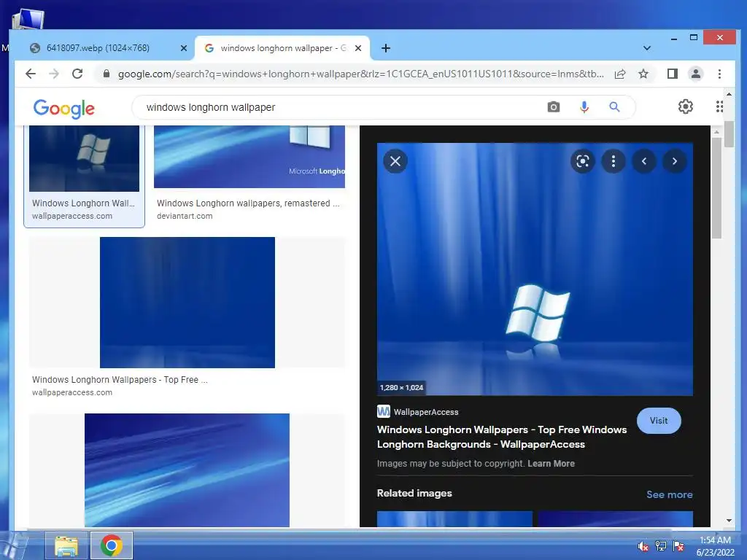Image resolution: width=747 pixels, height=560 pixels.
Task: Open Google quick settings gear
Action: pos(686,106)
